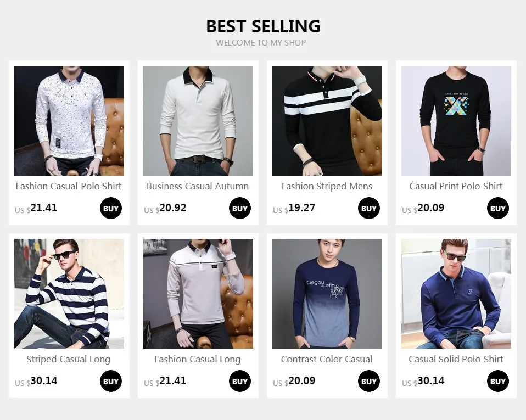Open the plain white polo shirt photo
This screenshot has width=526, height=420.
(x=198, y=121)
